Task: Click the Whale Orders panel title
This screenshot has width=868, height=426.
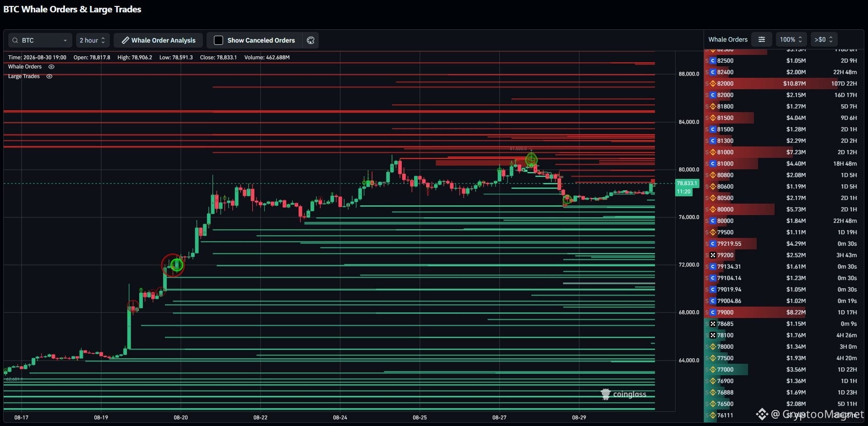Action: [728, 39]
